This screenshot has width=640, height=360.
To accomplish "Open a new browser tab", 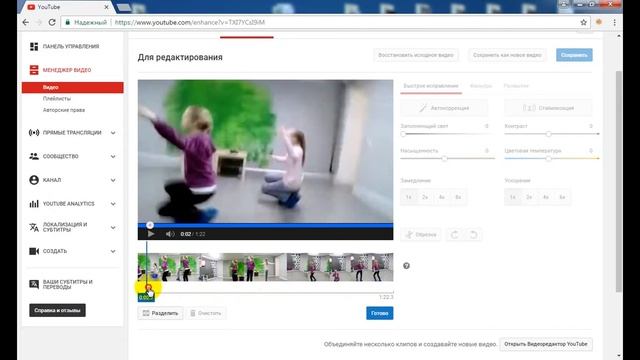I will click(x=124, y=7).
